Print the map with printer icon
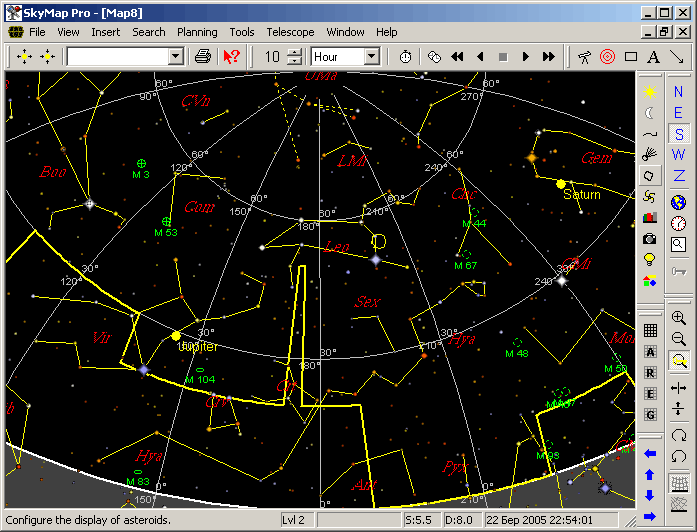 click(203, 56)
